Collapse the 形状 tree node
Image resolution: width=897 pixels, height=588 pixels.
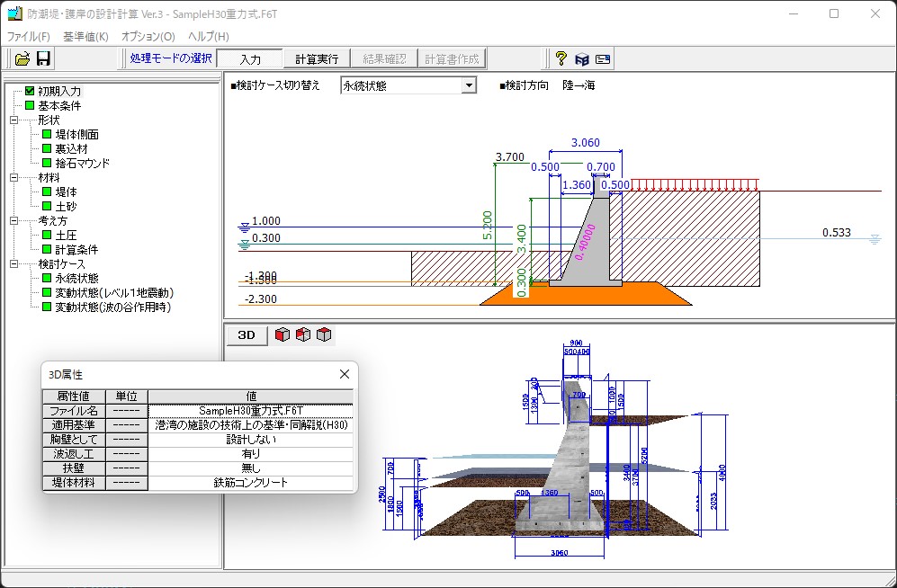(14, 120)
